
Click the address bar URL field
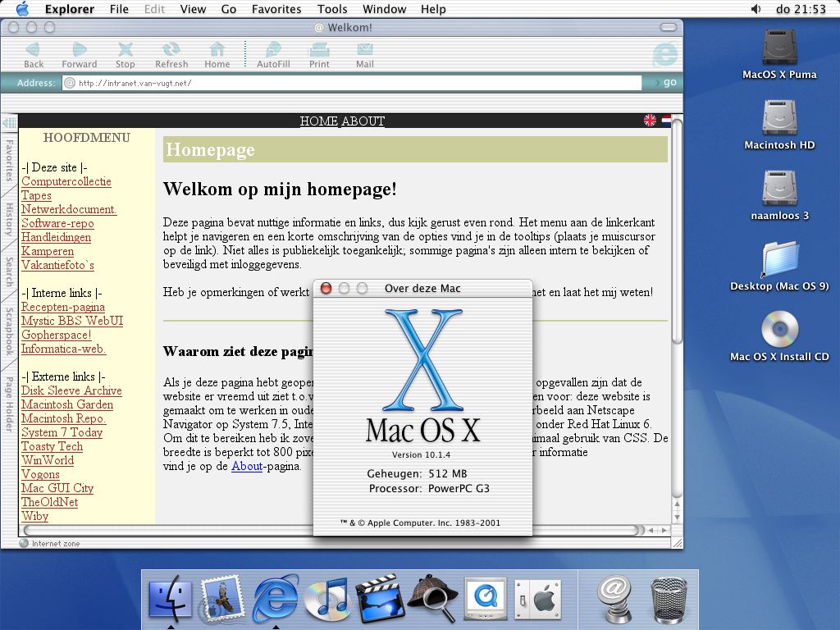[353, 83]
